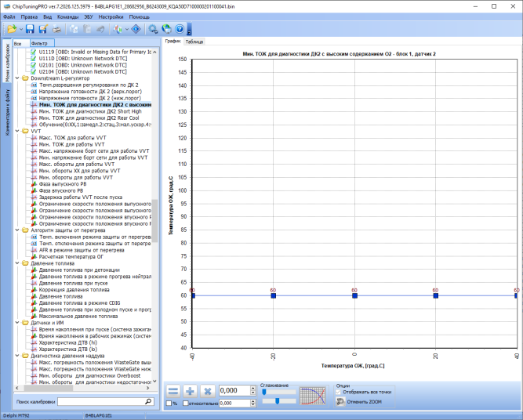This screenshot has width=523, height=420.
Task: Click the upper Сглаживание slider
Action: coord(279,392)
